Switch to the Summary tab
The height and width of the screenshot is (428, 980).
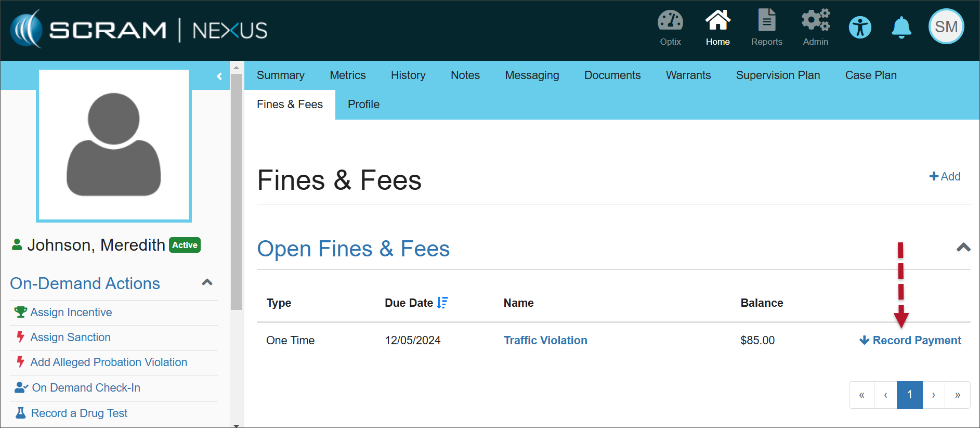point(281,75)
